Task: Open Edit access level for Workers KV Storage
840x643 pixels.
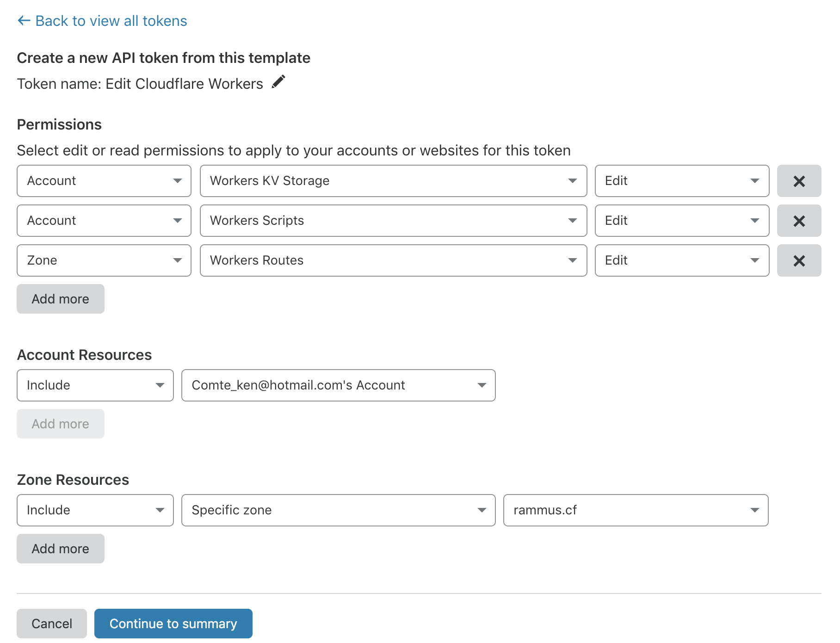Action: click(682, 181)
